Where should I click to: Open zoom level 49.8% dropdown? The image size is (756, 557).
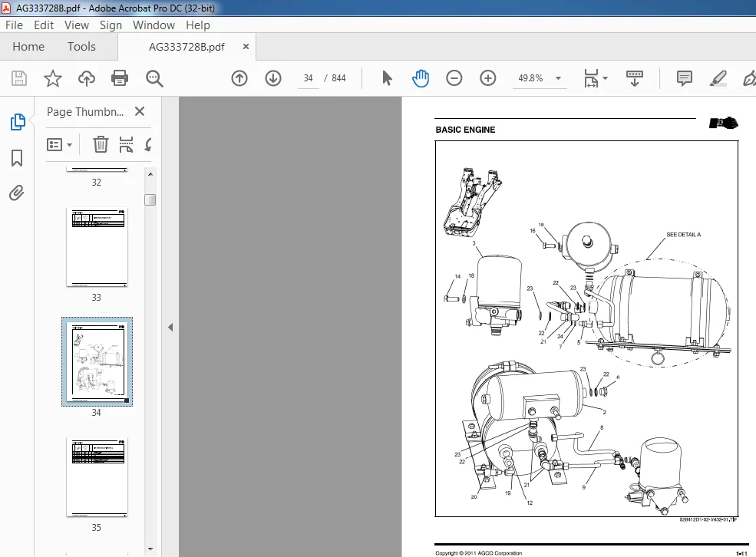coord(558,78)
